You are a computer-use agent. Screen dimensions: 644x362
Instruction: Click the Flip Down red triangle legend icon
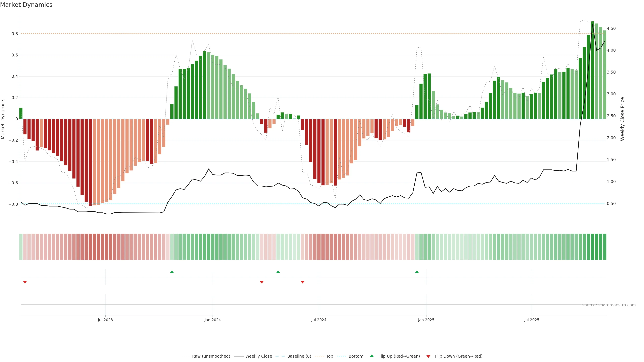(x=428, y=356)
